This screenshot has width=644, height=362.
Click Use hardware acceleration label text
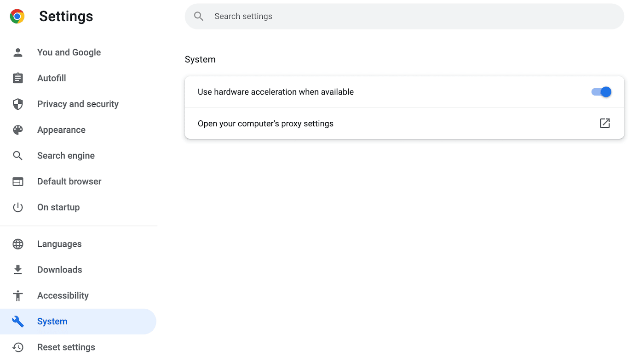[x=276, y=92]
